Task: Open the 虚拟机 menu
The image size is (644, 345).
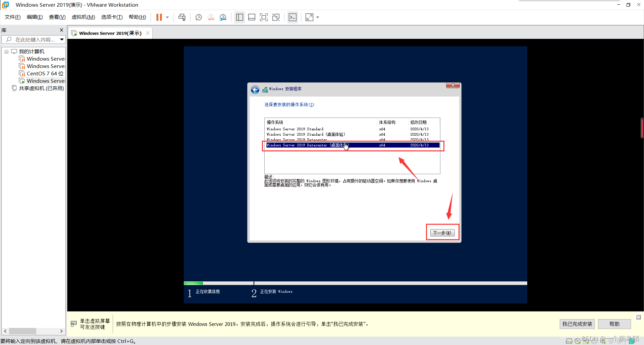Action: [x=83, y=17]
